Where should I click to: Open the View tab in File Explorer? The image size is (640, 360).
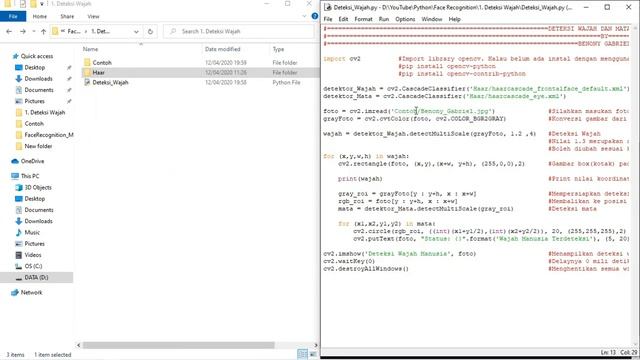click(93, 16)
